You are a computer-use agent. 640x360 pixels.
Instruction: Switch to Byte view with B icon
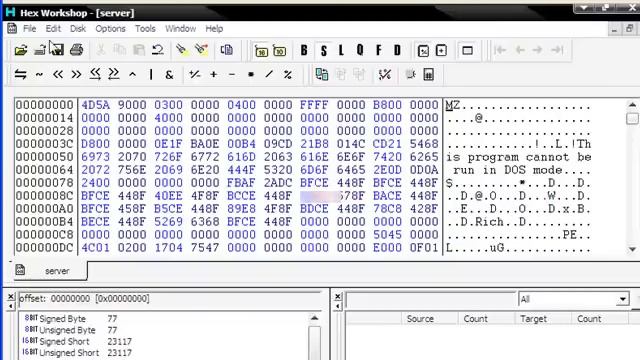tap(304, 50)
